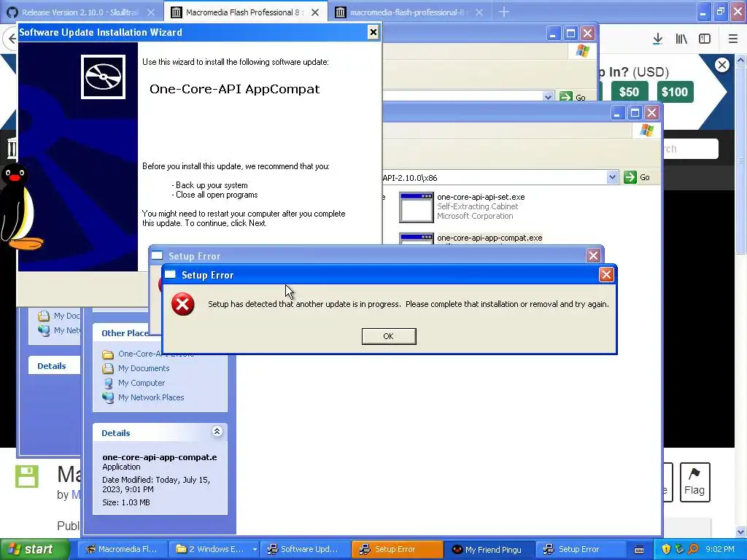
Task: Open the browser downloads arrow
Action: coord(657,39)
